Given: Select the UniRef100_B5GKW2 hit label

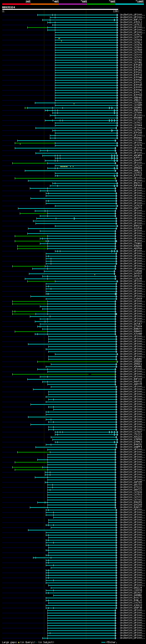Looking at the screenshot, I should pyautogui.click(x=131, y=138).
